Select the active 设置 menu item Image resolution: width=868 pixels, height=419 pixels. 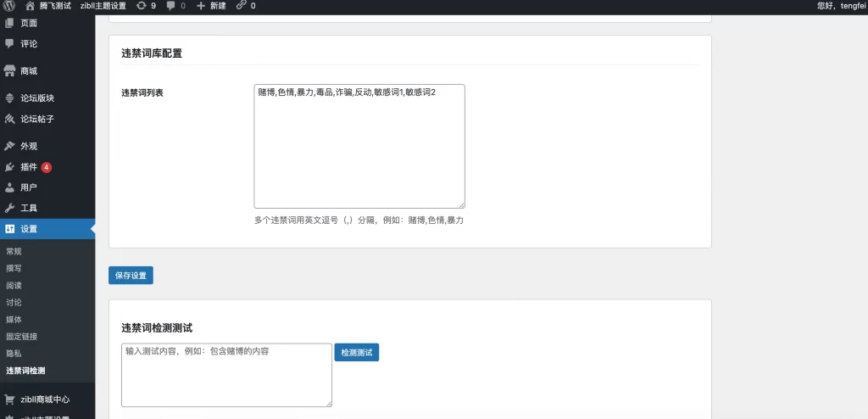click(47, 229)
